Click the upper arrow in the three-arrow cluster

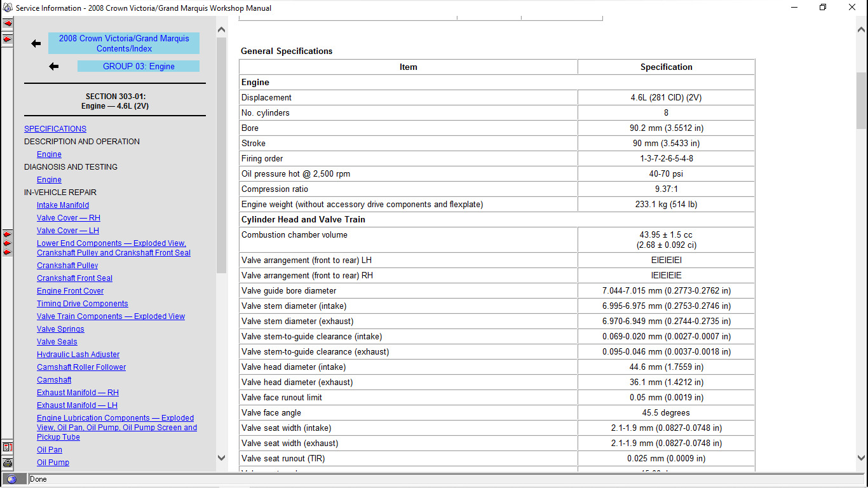coord(8,234)
